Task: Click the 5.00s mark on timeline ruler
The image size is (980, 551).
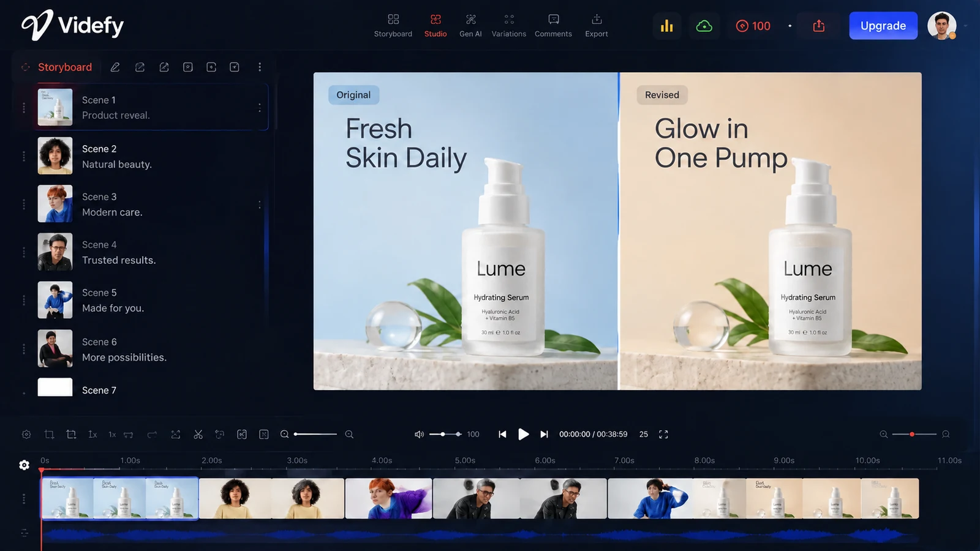Action: [x=465, y=460]
